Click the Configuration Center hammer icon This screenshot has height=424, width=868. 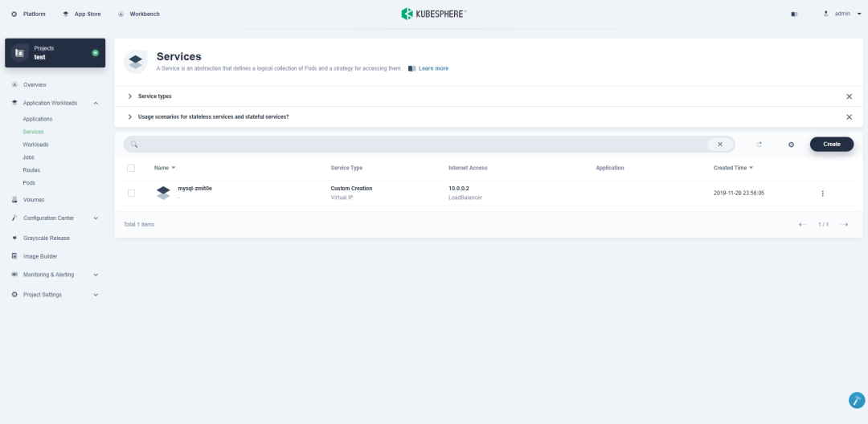point(14,218)
